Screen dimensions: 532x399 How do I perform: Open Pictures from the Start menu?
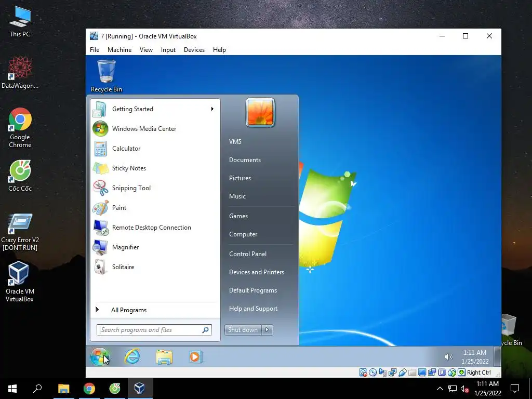coord(240,178)
